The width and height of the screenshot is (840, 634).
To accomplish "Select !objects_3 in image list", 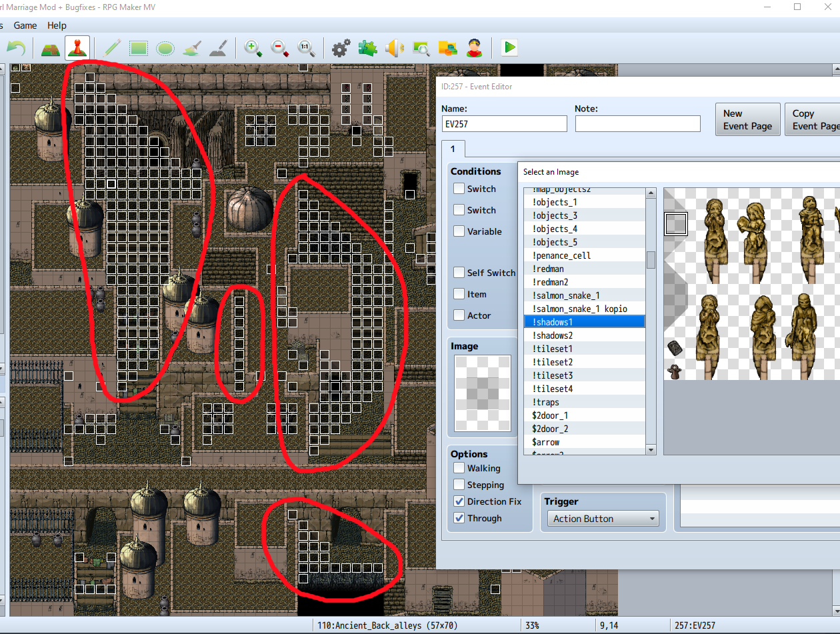I will pyautogui.click(x=585, y=215).
